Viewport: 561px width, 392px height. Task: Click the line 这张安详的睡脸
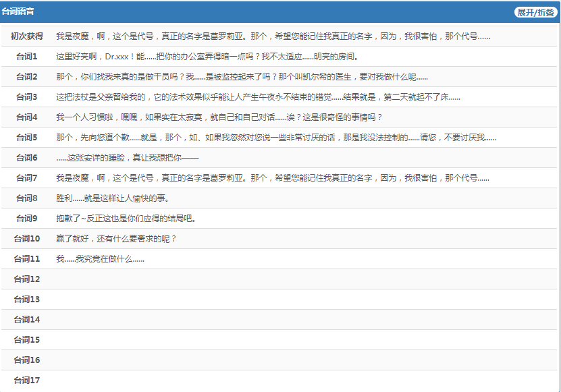128,158
